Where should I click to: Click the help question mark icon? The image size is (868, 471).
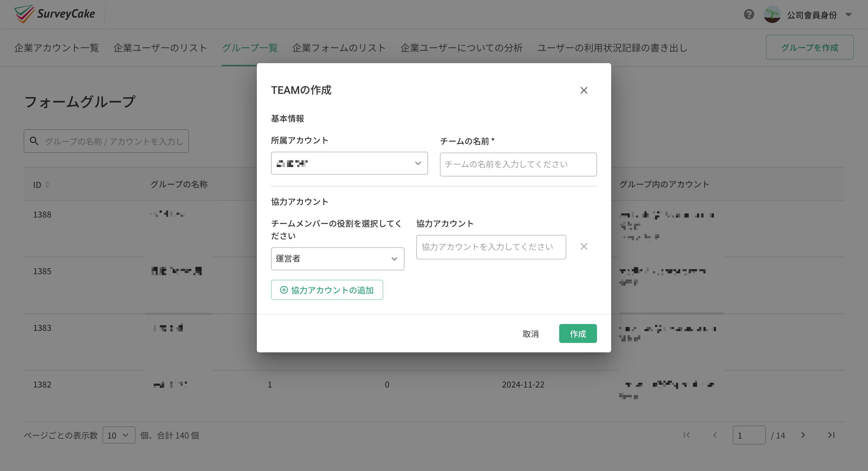pos(749,14)
